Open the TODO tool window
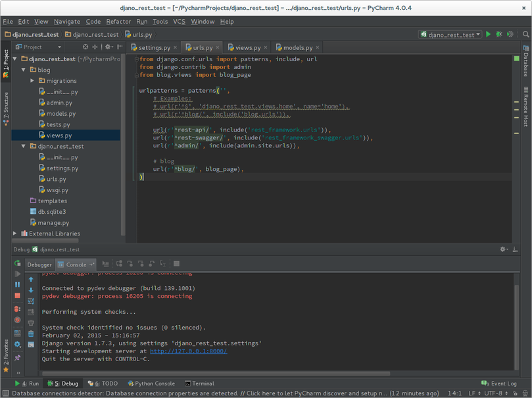 103,384
